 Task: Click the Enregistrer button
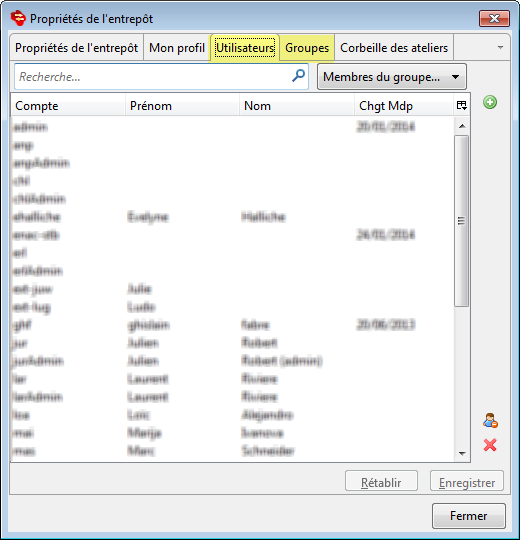467,482
